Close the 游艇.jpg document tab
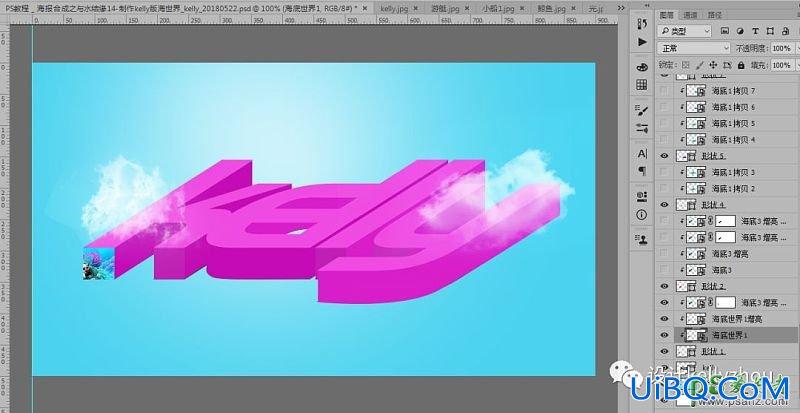 pyautogui.click(x=466, y=9)
